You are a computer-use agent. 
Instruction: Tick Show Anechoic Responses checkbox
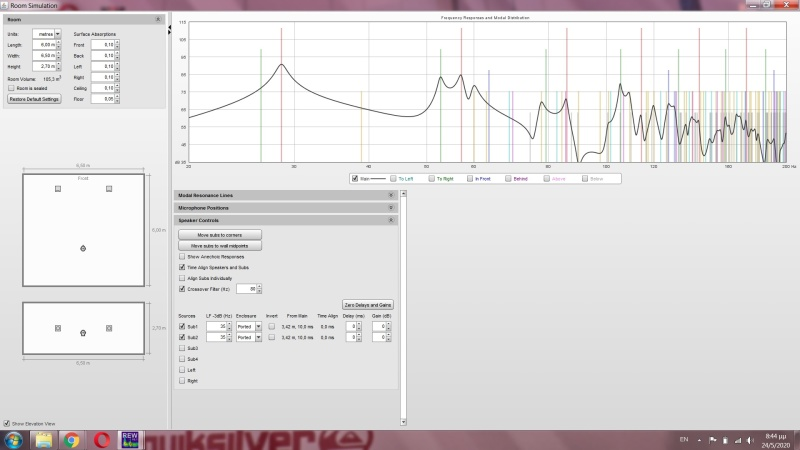(181, 257)
